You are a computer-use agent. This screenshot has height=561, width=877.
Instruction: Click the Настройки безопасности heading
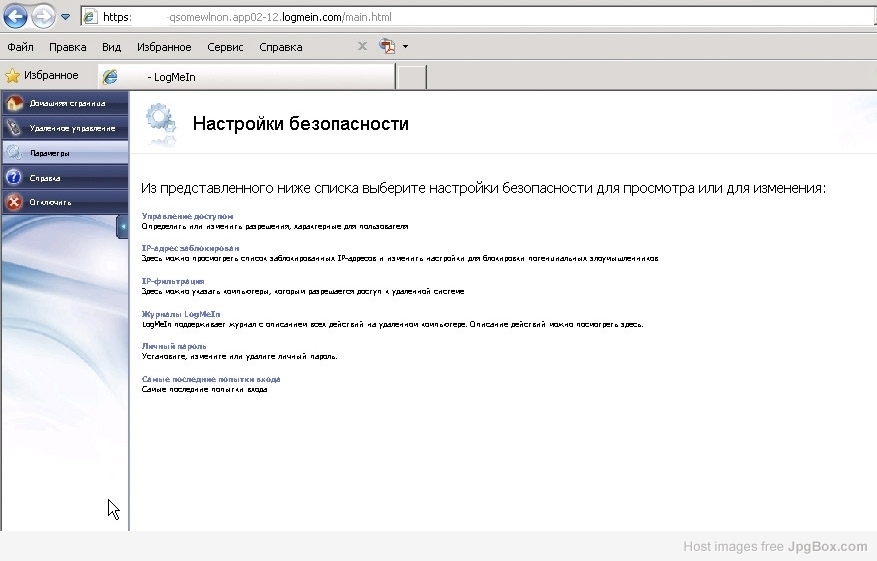[x=300, y=123]
